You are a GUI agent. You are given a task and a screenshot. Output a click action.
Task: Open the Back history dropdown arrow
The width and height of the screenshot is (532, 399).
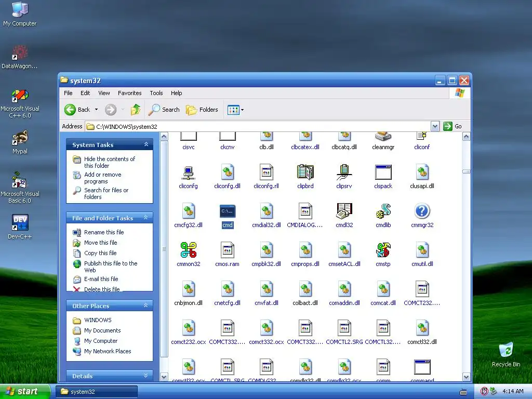[96, 110]
